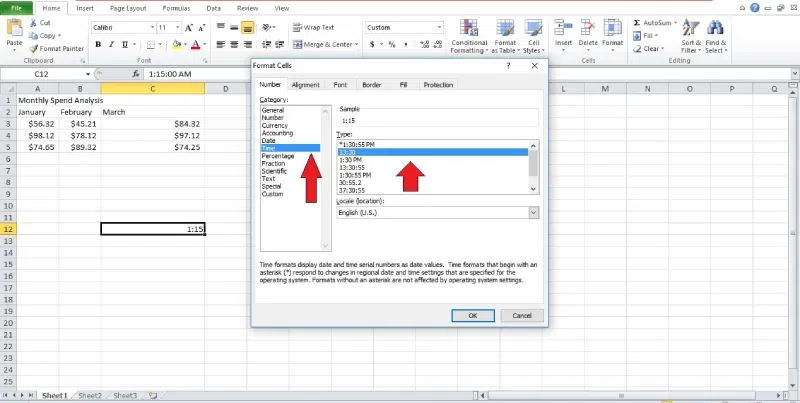Toggle Underline formatting
The height and width of the screenshot is (403, 800).
point(124,45)
